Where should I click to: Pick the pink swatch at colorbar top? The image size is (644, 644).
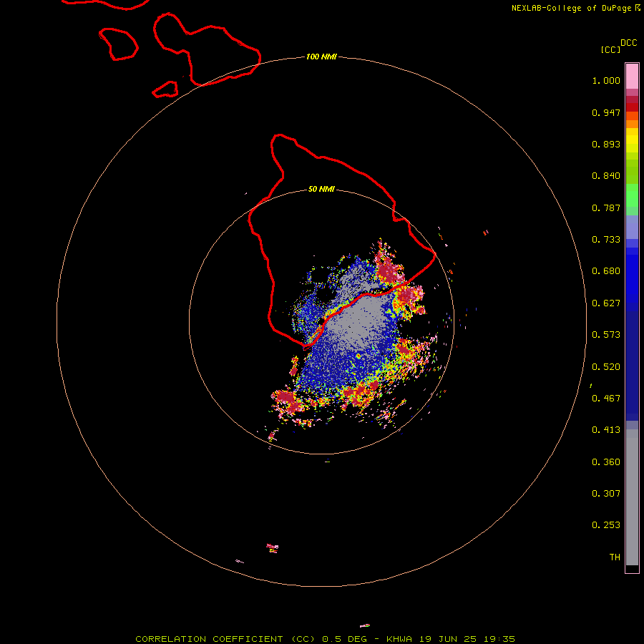[632, 76]
